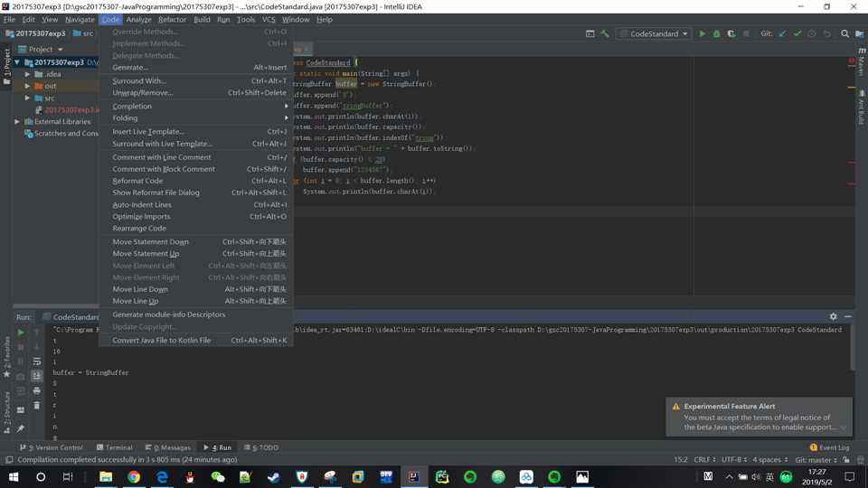Click the Build project hammer icon
Image resolution: width=868 pixels, height=488 pixels.
tap(605, 33)
